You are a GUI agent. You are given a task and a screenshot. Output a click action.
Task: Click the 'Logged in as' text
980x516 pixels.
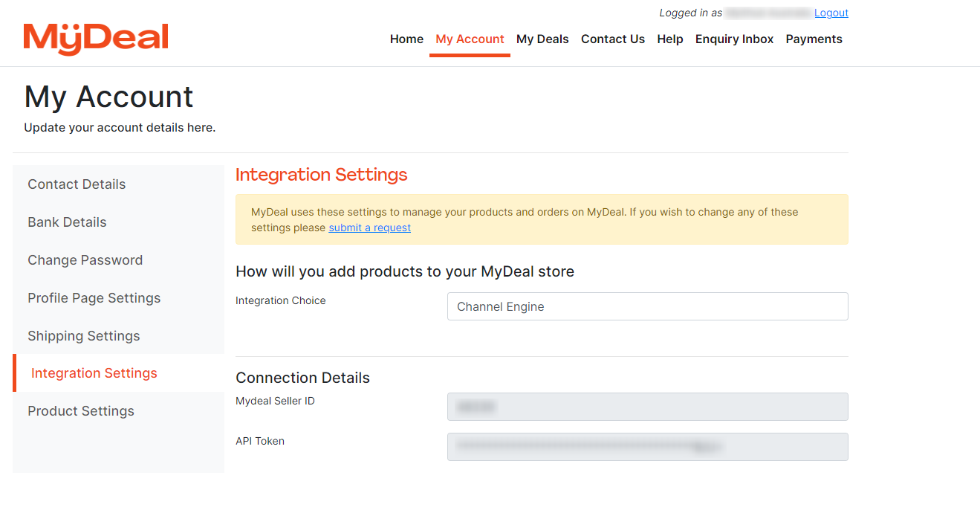tap(691, 13)
